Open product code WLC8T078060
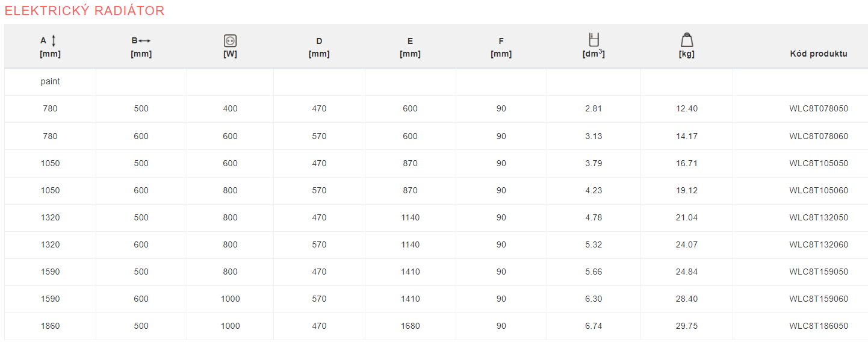Viewport: 868px width, 342px height. [x=818, y=136]
